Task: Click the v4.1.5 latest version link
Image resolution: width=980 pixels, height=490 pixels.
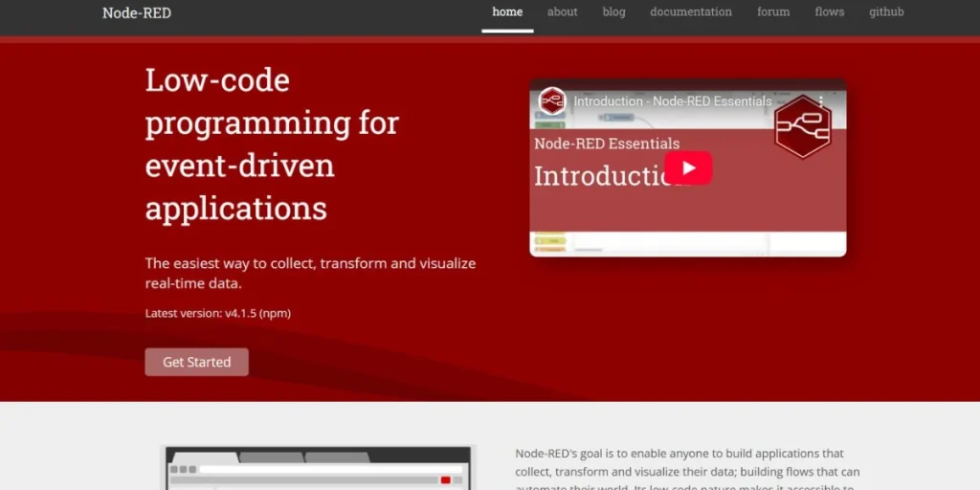Action: (241, 313)
